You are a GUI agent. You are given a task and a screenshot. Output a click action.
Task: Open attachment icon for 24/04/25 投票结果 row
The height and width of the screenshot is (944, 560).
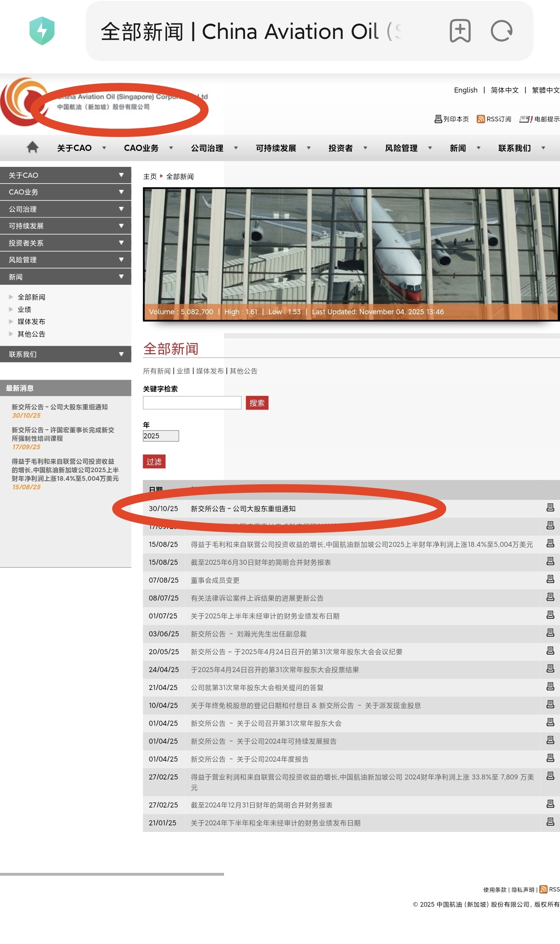550,669
